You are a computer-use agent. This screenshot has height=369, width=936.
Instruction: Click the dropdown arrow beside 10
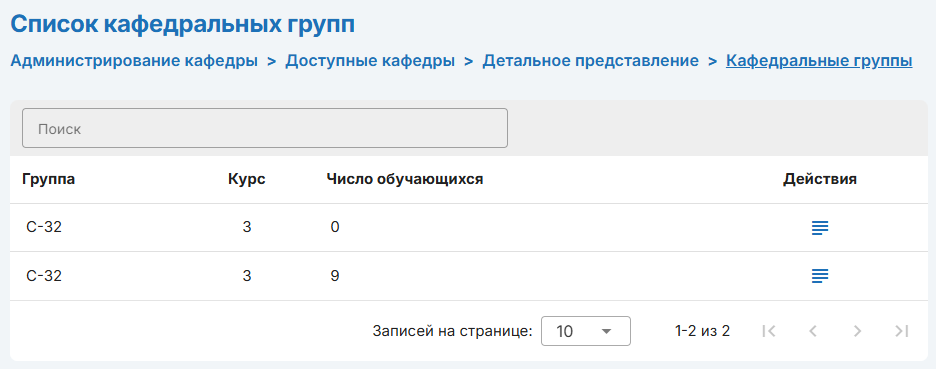pyautogui.click(x=606, y=331)
